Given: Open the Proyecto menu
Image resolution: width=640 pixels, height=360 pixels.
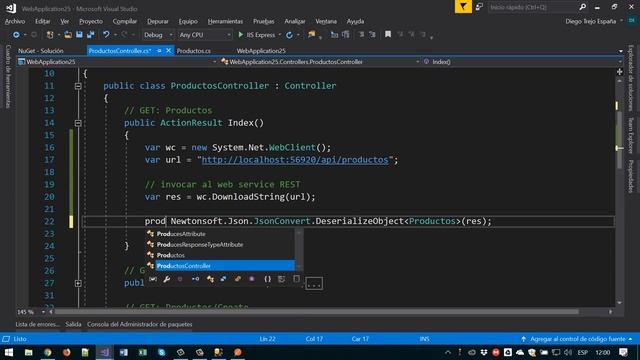Looking at the screenshot, I should click(91, 21).
